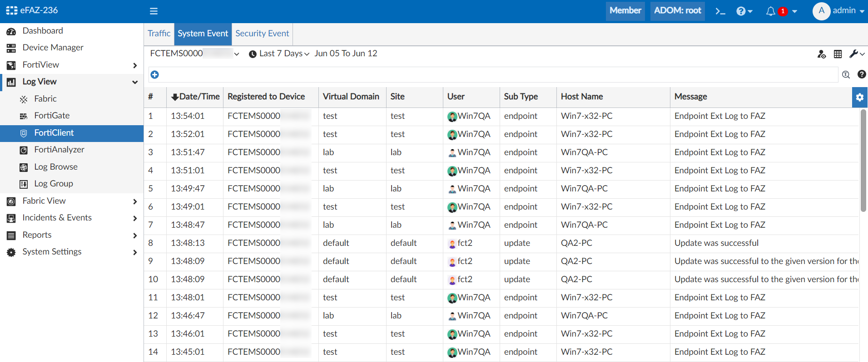Toggle the sidebar with hamburger menu icon
Image resolution: width=868 pixels, height=362 pixels.
[x=154, y=11]
